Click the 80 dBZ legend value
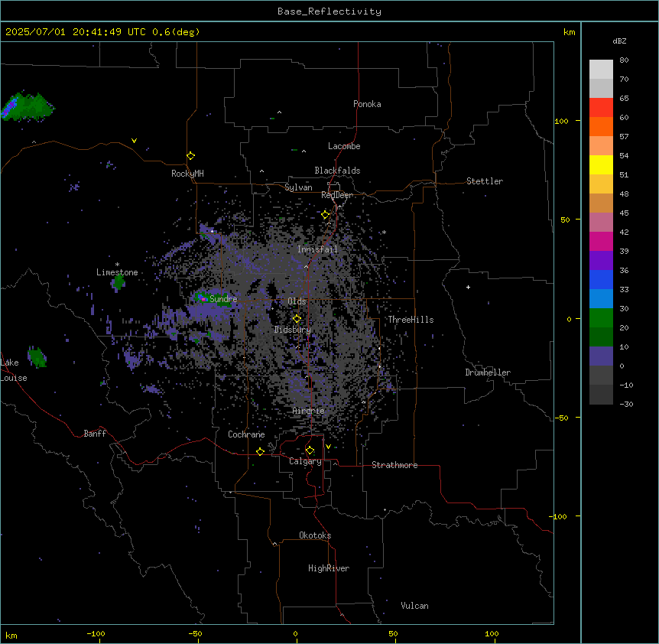 click(x=624, y=60)
